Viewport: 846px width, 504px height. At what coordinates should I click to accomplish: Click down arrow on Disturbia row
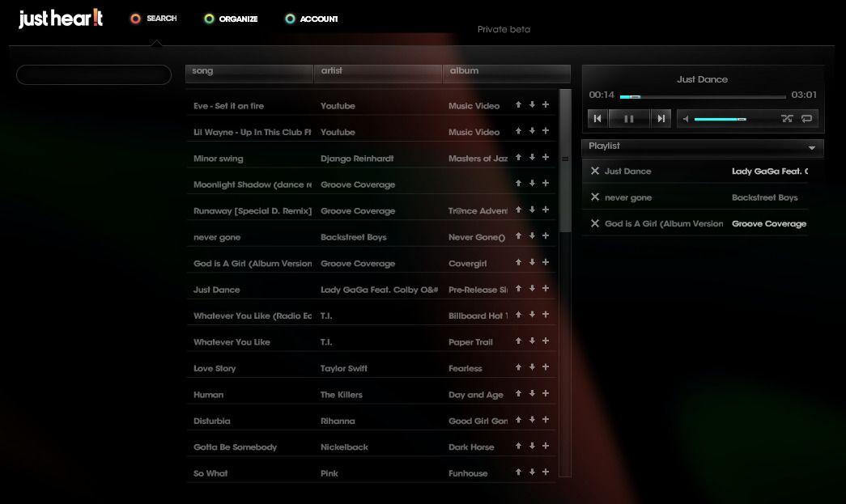pyautogui.click(x=532, y=420)
